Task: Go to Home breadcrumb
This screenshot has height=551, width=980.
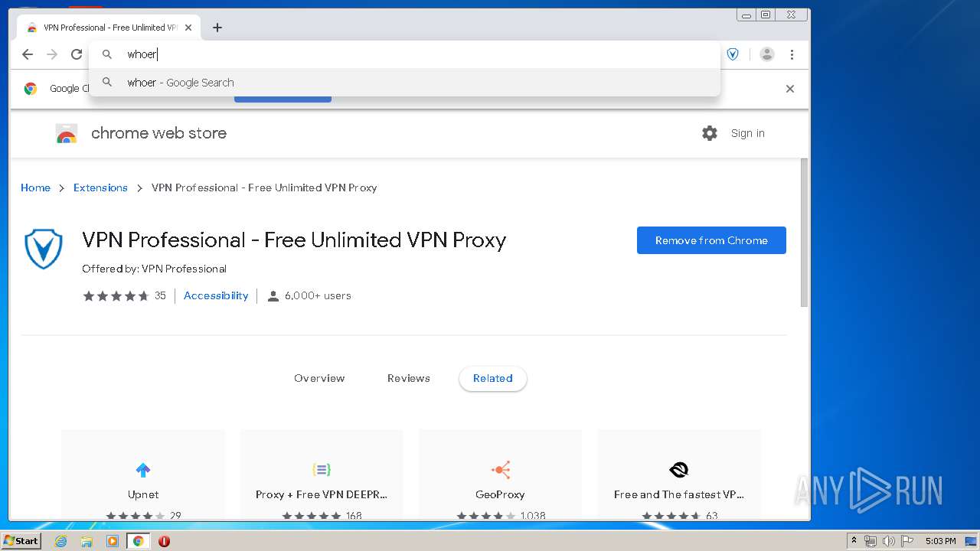Action: pos(35,187)
